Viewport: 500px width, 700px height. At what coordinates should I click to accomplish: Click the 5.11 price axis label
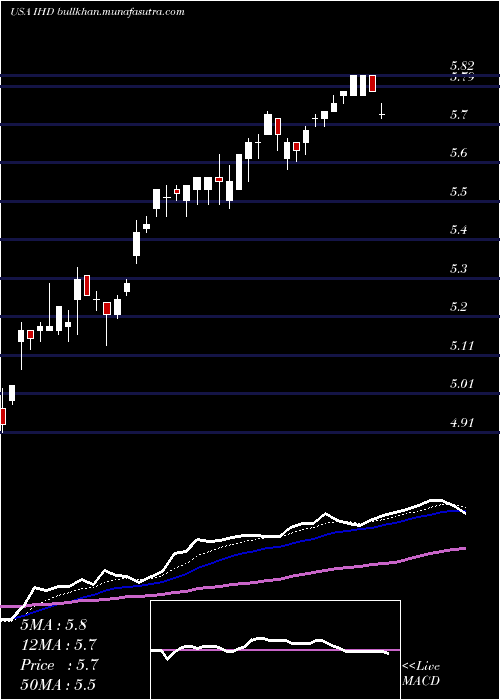tap(462, 346)
